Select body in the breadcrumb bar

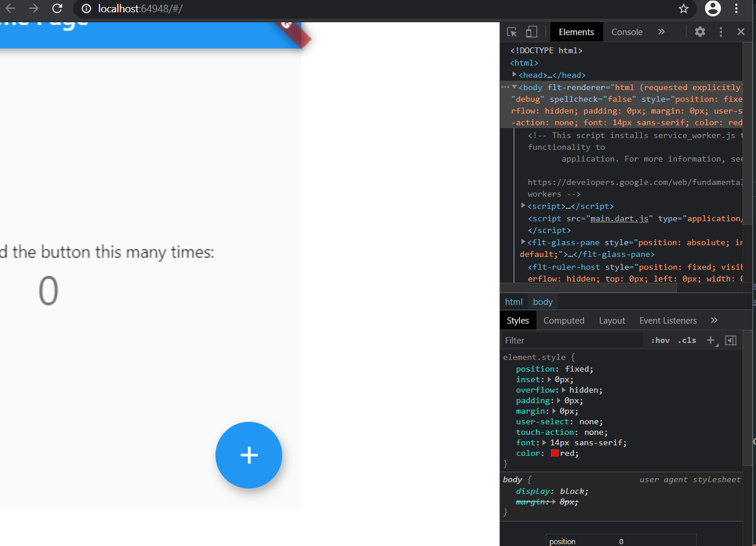tap(542, 301)
